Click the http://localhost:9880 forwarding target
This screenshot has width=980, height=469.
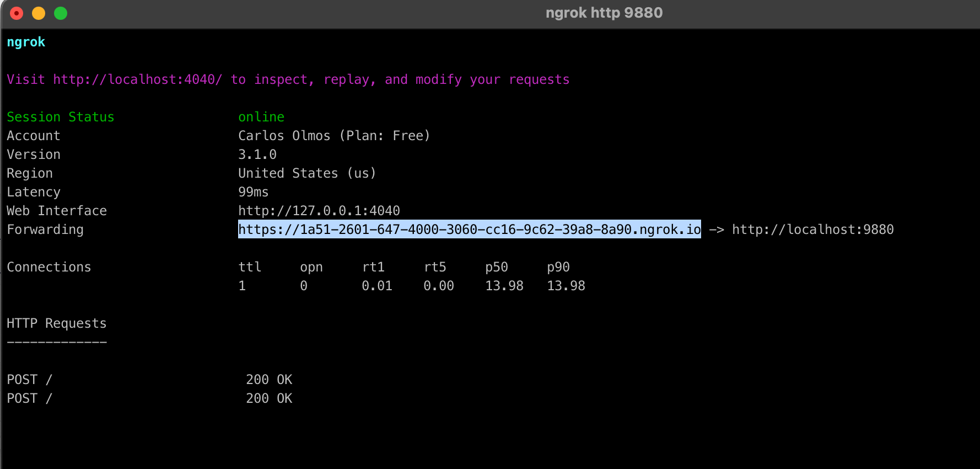pos(812,230)
